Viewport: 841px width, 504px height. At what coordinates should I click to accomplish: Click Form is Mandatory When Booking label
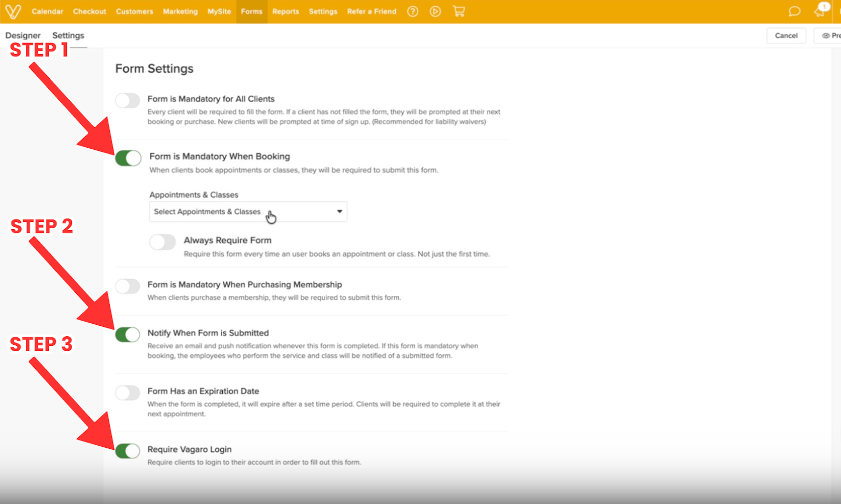click(220, 156)
